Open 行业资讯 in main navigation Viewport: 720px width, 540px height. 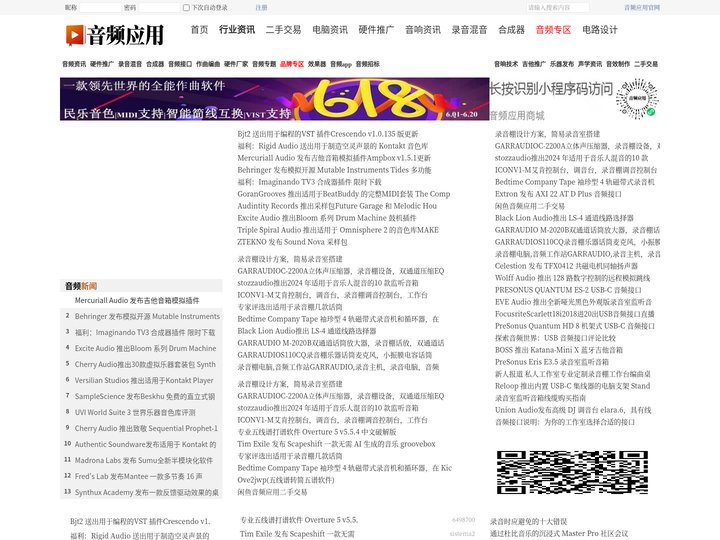(237, 30)
